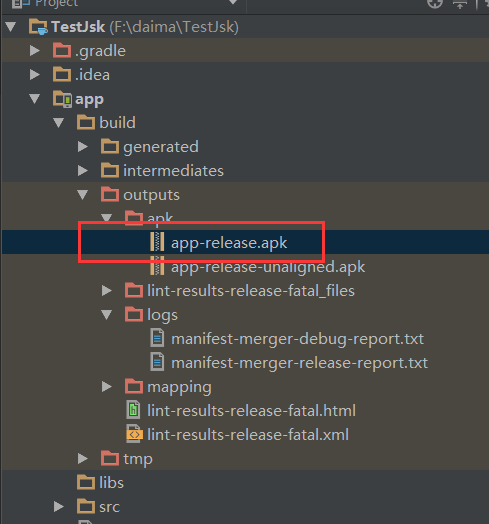Select lint-results-release-fatal.html file name
The width and height of the screenshot is (489, 524).
pyautogui.click(x=252, y=410)
